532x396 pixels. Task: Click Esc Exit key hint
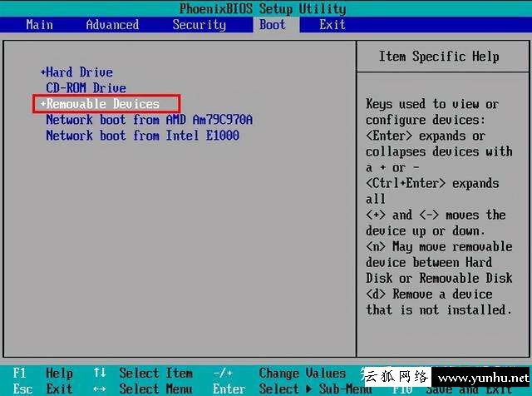(x=42, y=389)
